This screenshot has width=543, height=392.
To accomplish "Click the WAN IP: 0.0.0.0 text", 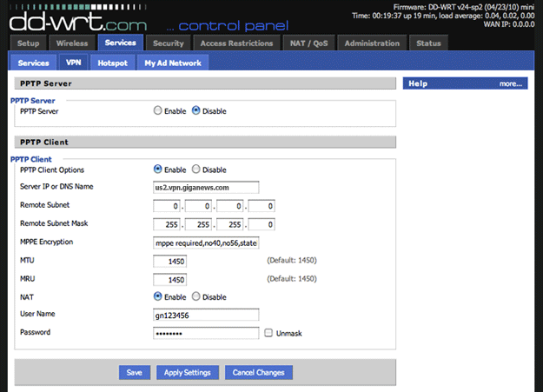I will pos(509,24).
